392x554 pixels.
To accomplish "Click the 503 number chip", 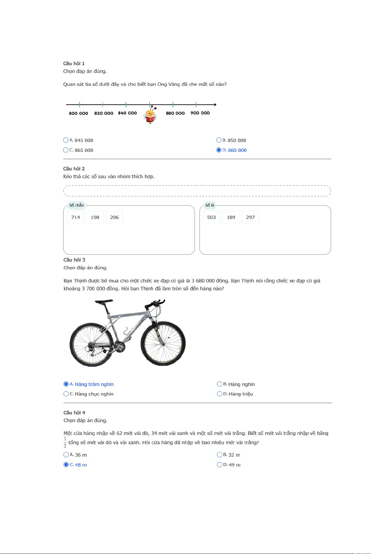I will click(211, 217).
